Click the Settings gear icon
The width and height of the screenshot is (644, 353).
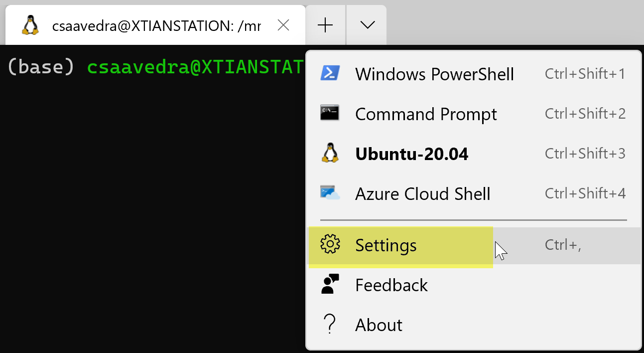coord(330,244)
